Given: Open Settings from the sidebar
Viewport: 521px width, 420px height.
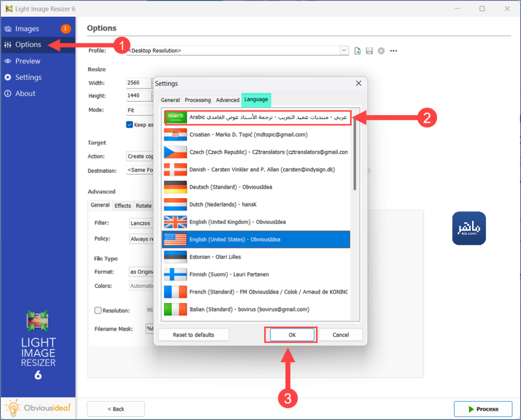Looking at the screenshot, I should coord(28,77).
